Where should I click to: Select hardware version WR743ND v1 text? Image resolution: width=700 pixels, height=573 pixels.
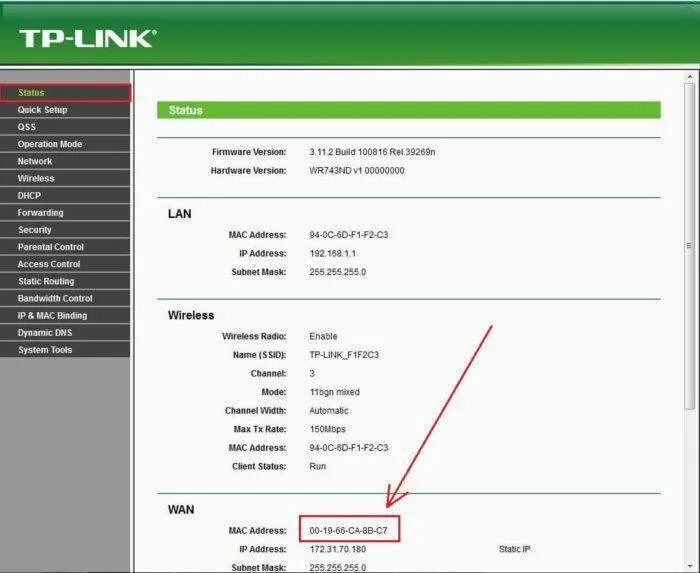point(357,170)
